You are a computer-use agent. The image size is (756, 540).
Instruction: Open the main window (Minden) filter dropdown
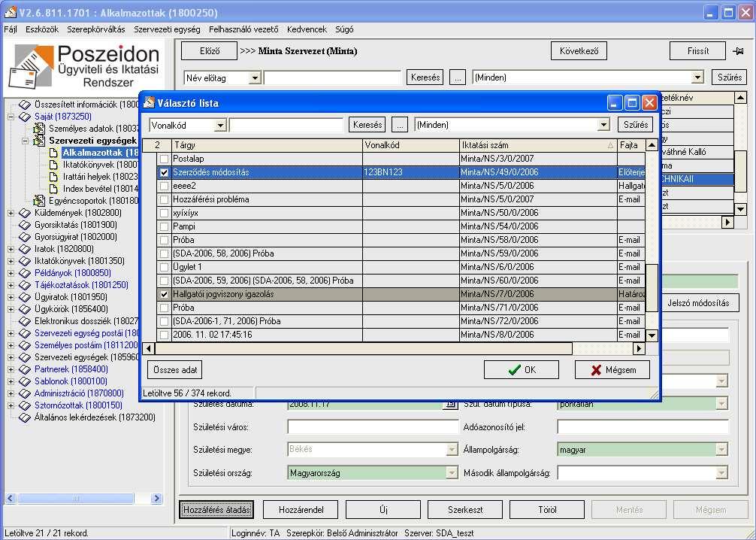point(697,77)
